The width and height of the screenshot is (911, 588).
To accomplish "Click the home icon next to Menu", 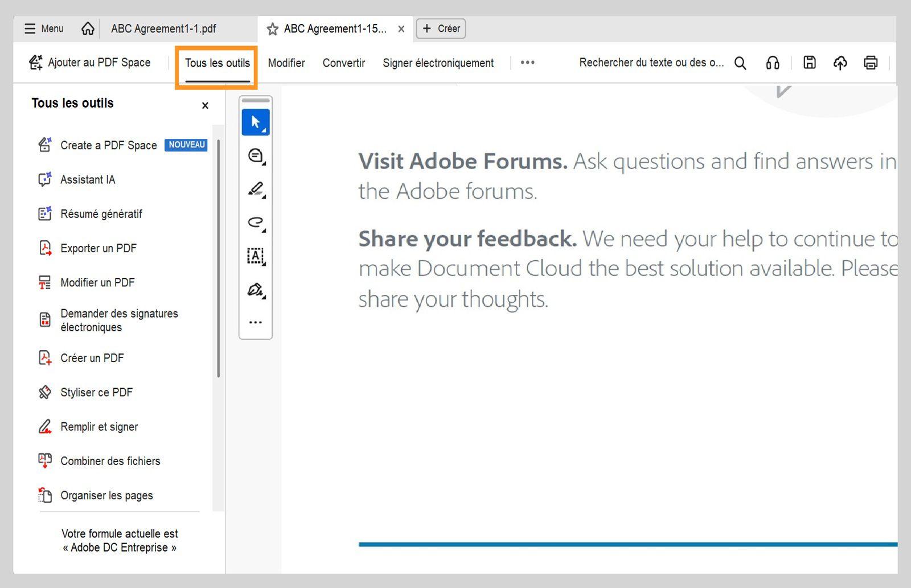I will tap(88, 28).
